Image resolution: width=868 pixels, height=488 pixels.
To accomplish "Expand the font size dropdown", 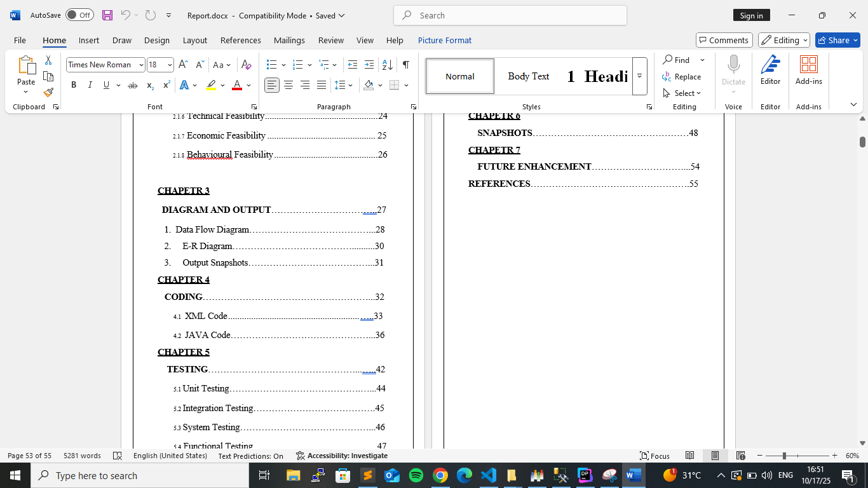I will pos(170,65).
